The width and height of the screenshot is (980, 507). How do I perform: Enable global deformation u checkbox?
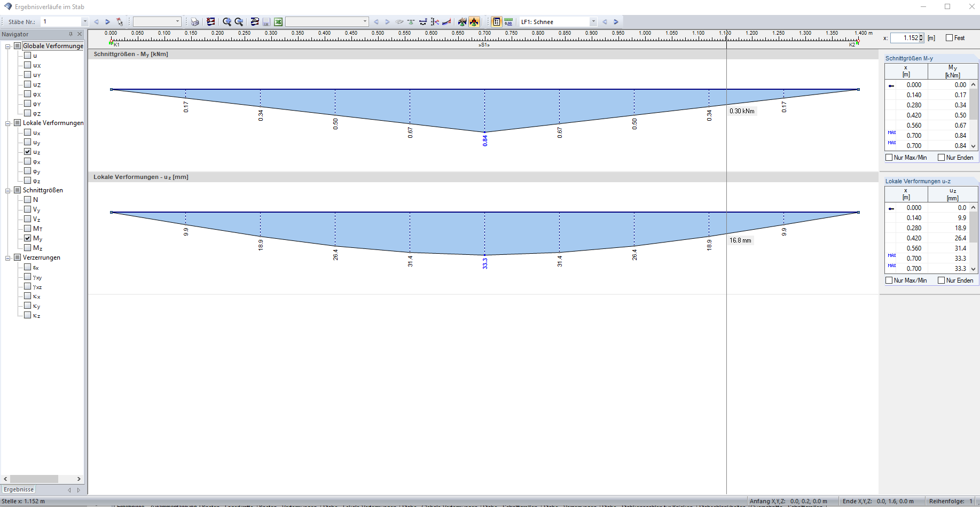coord(28,56)
